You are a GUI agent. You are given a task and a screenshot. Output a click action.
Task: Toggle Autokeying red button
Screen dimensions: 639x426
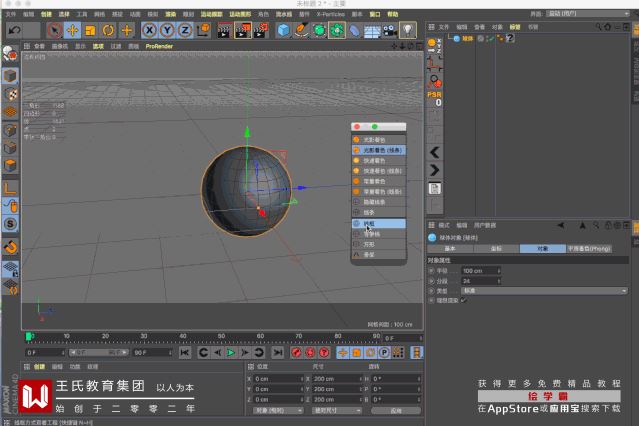[310, 353]
